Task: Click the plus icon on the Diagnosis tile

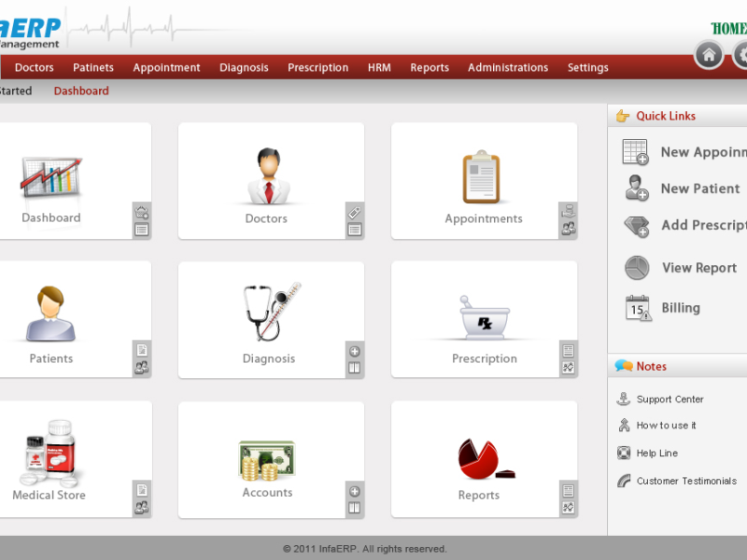Action: [x=355, y=352]
